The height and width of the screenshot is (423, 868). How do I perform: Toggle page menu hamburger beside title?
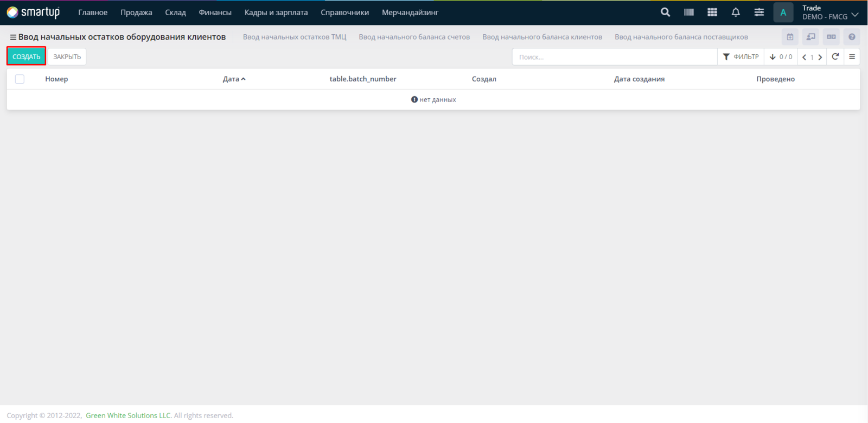click(13, 37)
